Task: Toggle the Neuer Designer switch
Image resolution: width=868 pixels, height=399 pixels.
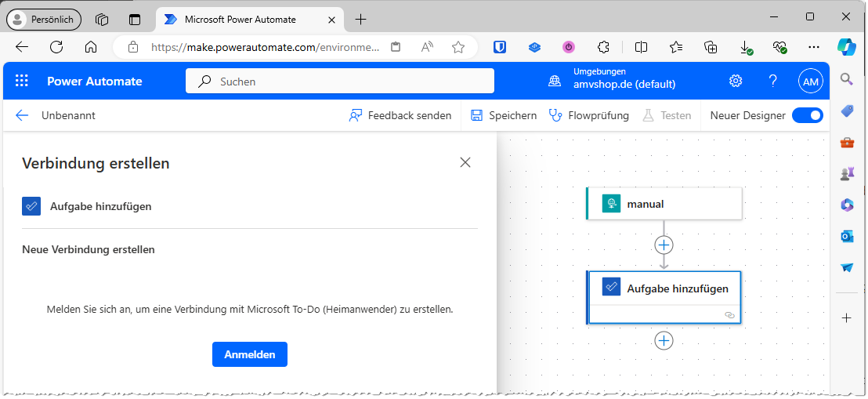Action: click(807, 115)
